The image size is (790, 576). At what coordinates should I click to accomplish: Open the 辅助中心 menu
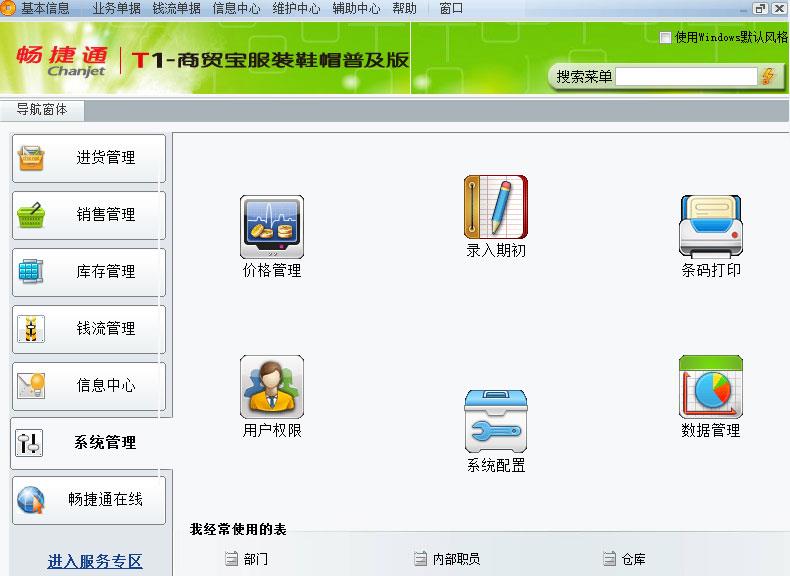tap(356, 9)
